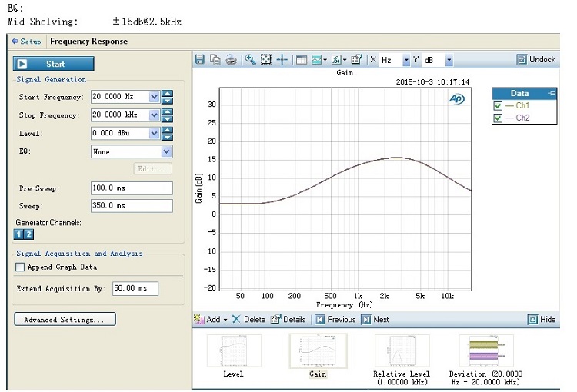The width and height of the screenshot is (577, 392).
Task: Uncheck the Ch2 data checkbox
Action: pos(498,118)
